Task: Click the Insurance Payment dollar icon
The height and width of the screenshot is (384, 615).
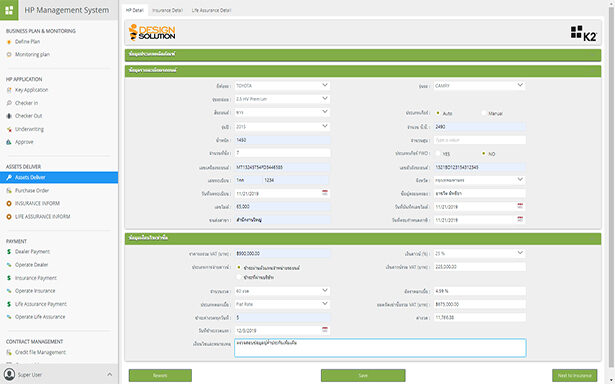Action: (9, 278)
